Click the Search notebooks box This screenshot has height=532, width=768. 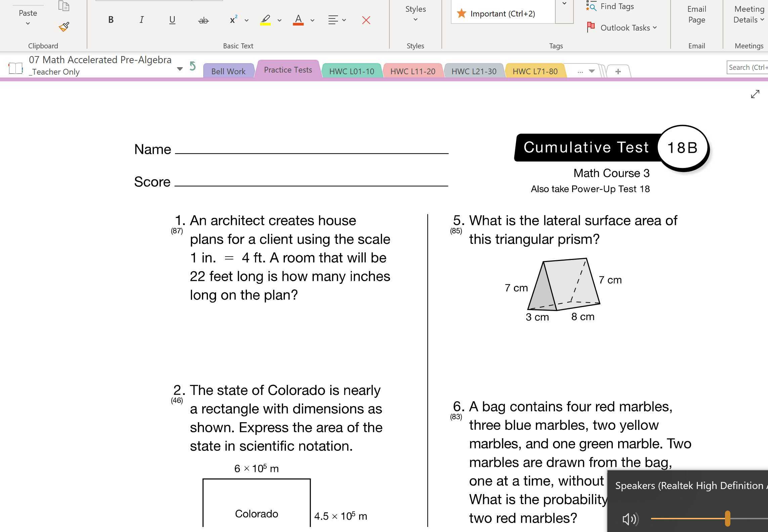coord(747,68)
